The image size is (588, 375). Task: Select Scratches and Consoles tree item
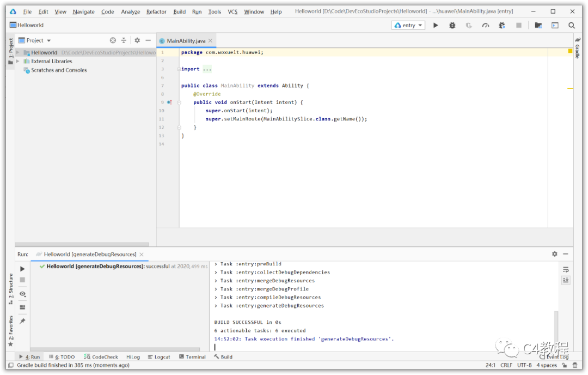pos(59,70)
